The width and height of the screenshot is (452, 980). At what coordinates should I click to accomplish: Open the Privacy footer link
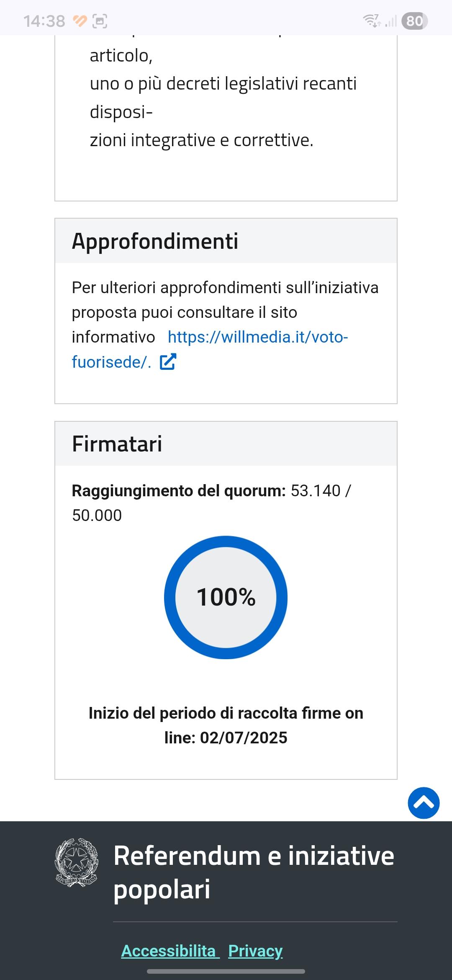pyautogui.click(x=255, y=951)
